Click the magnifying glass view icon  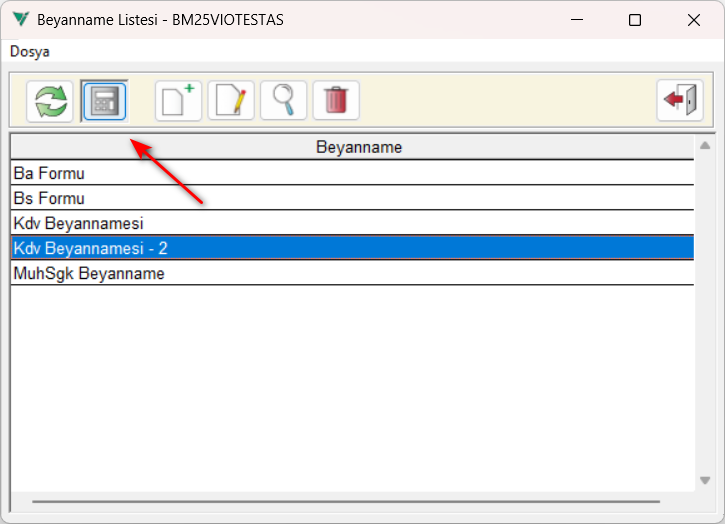click(x=283, y=100)
